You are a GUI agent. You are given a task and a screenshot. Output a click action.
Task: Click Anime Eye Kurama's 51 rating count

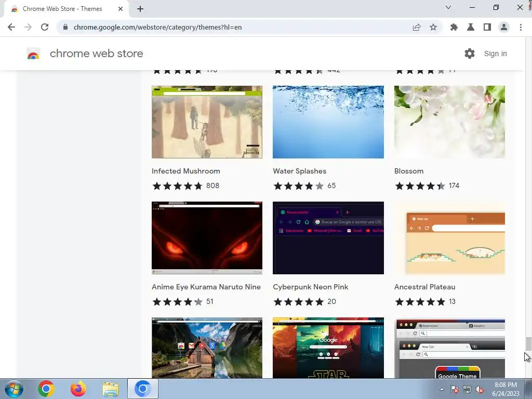210,301
